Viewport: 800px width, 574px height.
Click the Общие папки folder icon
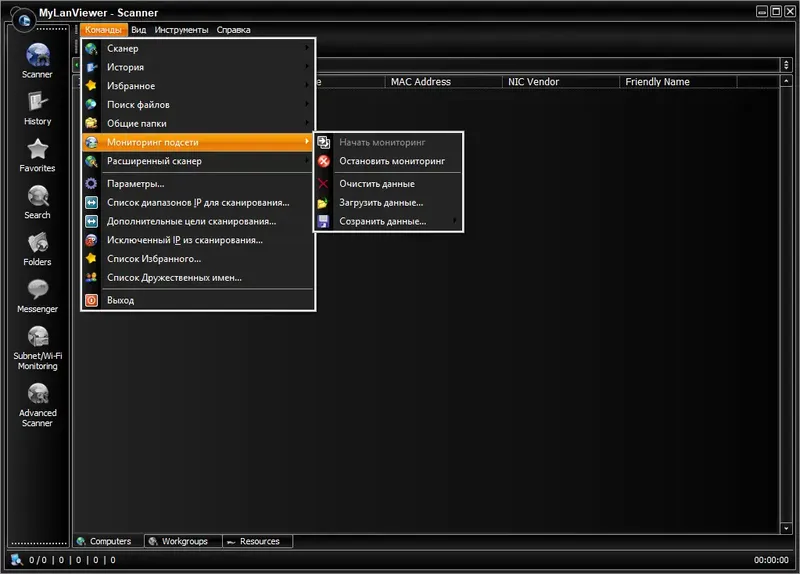[x=91, y=123]
